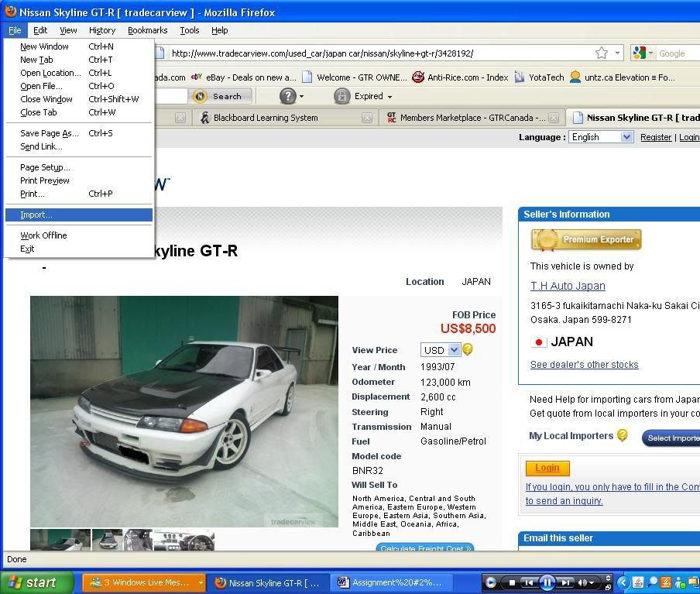This screenshot has width=700, height=594.
Task: Click the orange Login button
Action: click(547, 468)
